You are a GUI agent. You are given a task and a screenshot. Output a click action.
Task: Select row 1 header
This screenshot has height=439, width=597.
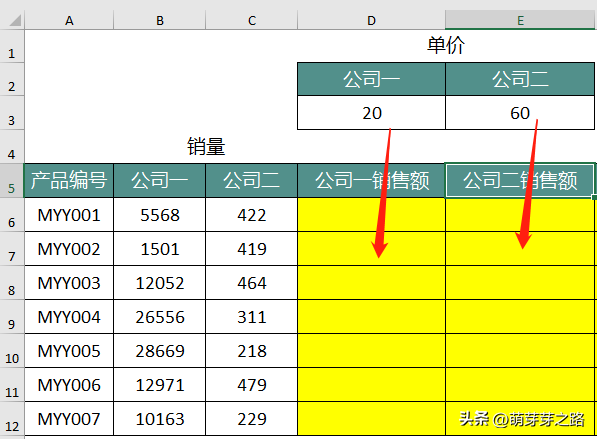point(12,46)
